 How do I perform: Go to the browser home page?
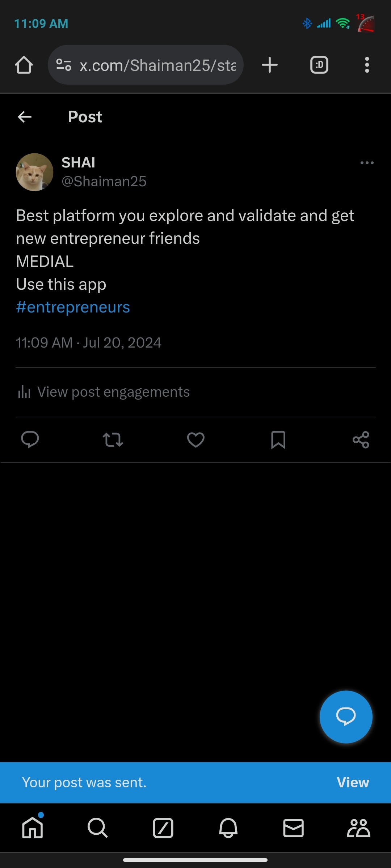point(24,65)
